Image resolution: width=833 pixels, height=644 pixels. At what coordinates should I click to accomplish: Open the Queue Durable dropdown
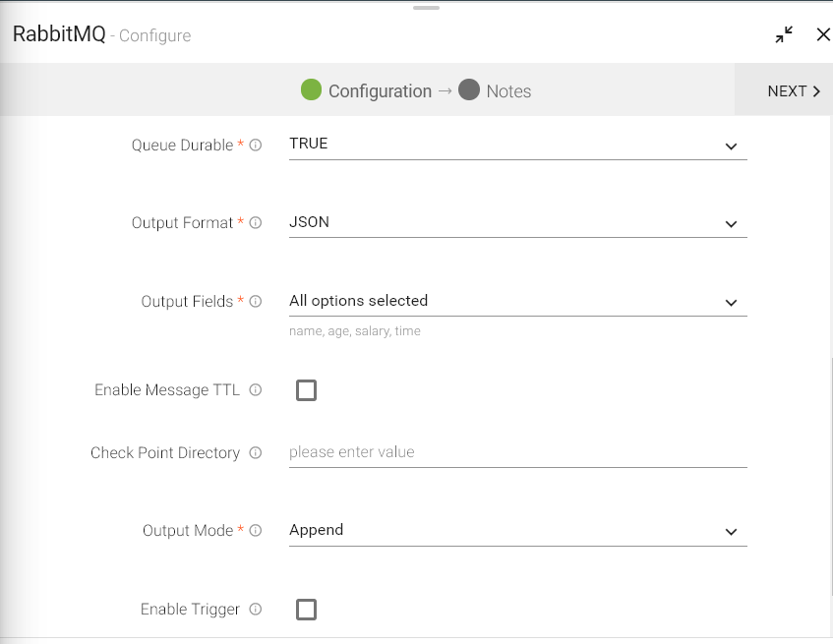click(x=517, y=145)
